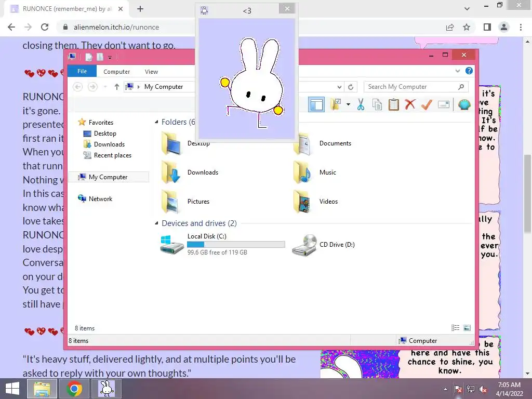
Task: Click the red X Delete icon in toolbar
Action: [x=410, y=104]
